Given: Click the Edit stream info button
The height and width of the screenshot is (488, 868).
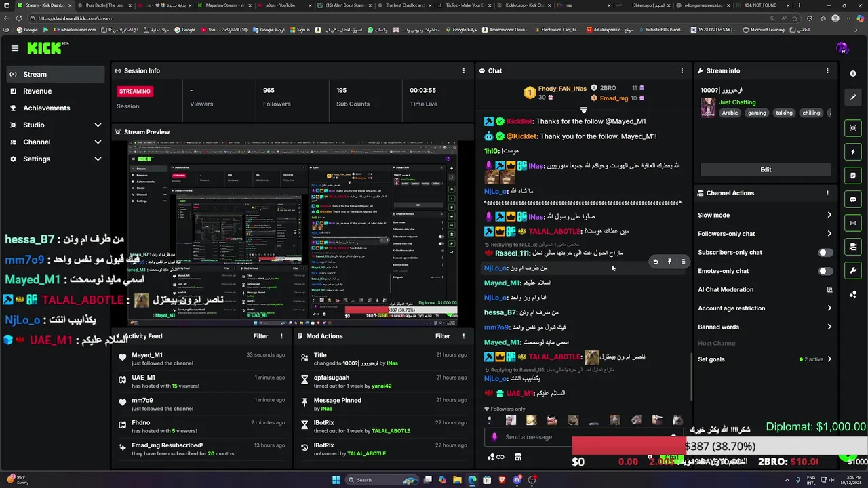Looking at the screenshot, I should pyautogui.click(x=766, y=169).
